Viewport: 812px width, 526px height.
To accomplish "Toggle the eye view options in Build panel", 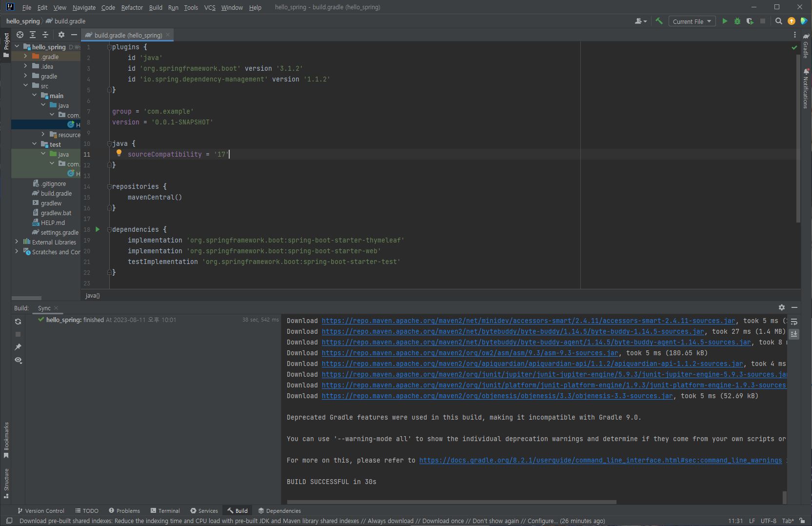I will coord(18,360).
